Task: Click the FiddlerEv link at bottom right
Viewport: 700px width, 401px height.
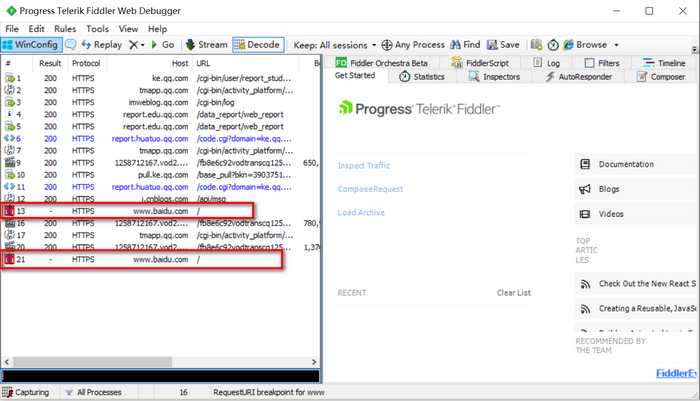Action: (676, 373)
